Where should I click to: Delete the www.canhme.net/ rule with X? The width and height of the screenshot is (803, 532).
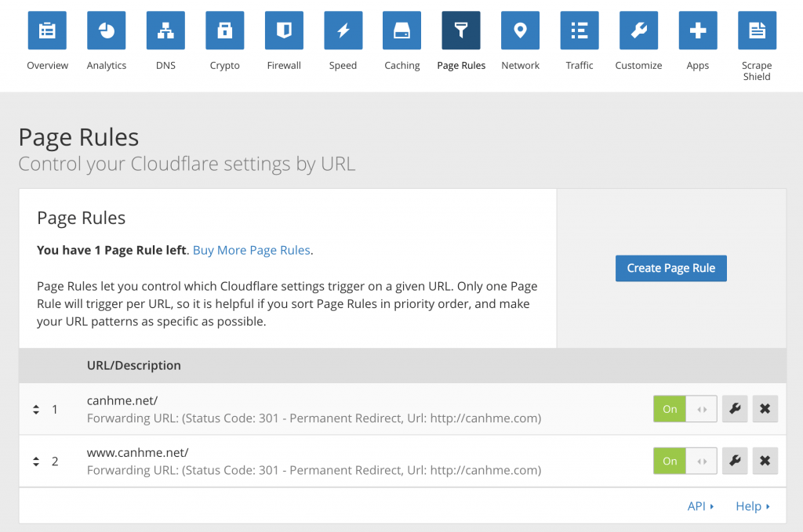(x=765, y=461)
